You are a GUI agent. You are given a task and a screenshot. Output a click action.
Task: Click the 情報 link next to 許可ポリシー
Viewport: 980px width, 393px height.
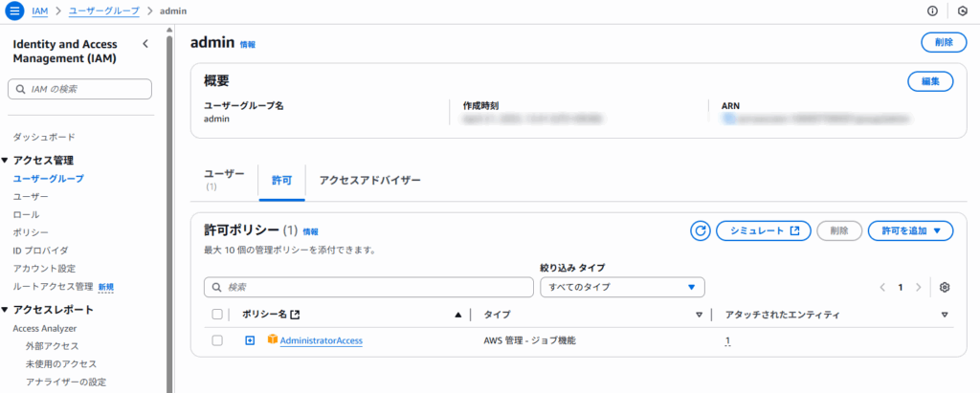coord(311,231)
